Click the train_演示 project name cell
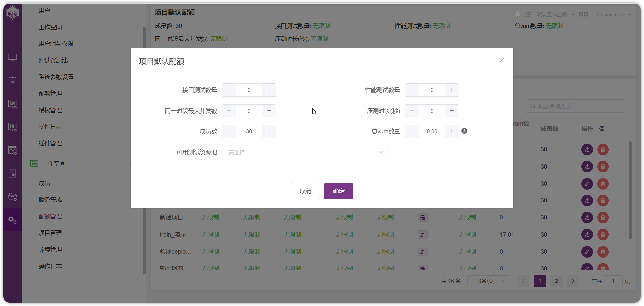The image size is (644, 306). click(173, 235)
